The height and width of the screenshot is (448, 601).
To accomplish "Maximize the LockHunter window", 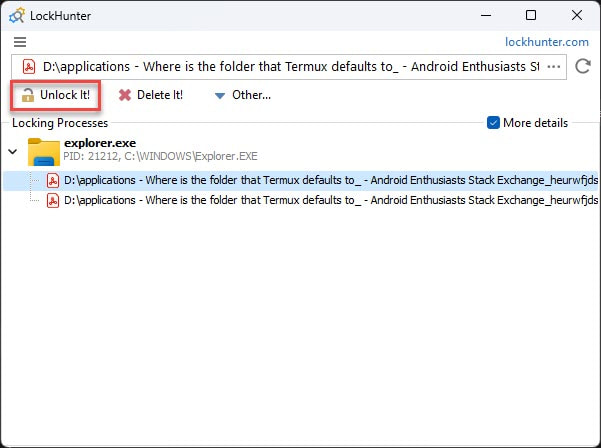I will pyautogui.click(x=531, y=15).
